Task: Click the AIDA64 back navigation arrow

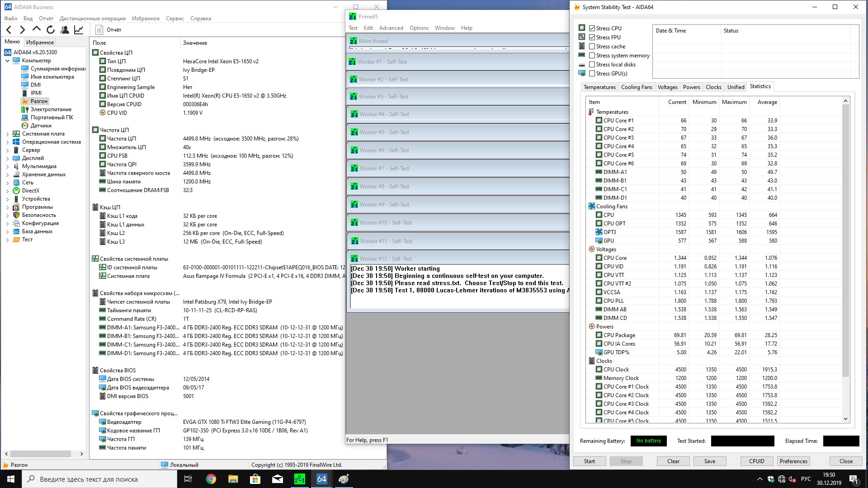Action: point(9,30)
